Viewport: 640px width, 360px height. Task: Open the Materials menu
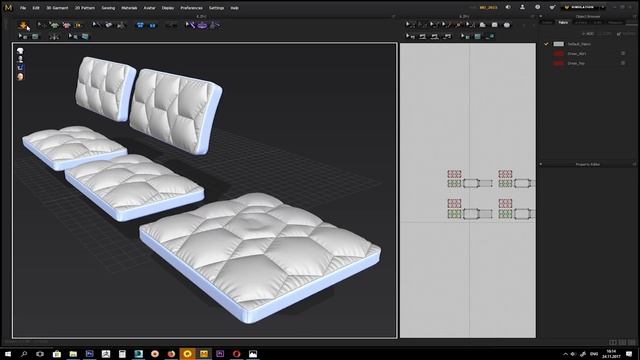(x=129, y=8)
